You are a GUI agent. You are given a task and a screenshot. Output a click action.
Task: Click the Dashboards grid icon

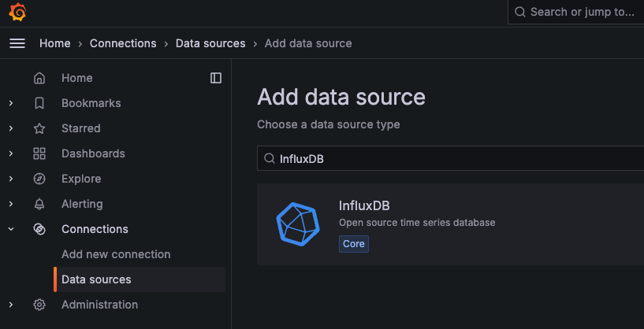pyautogui.click(x=39, y=153)
